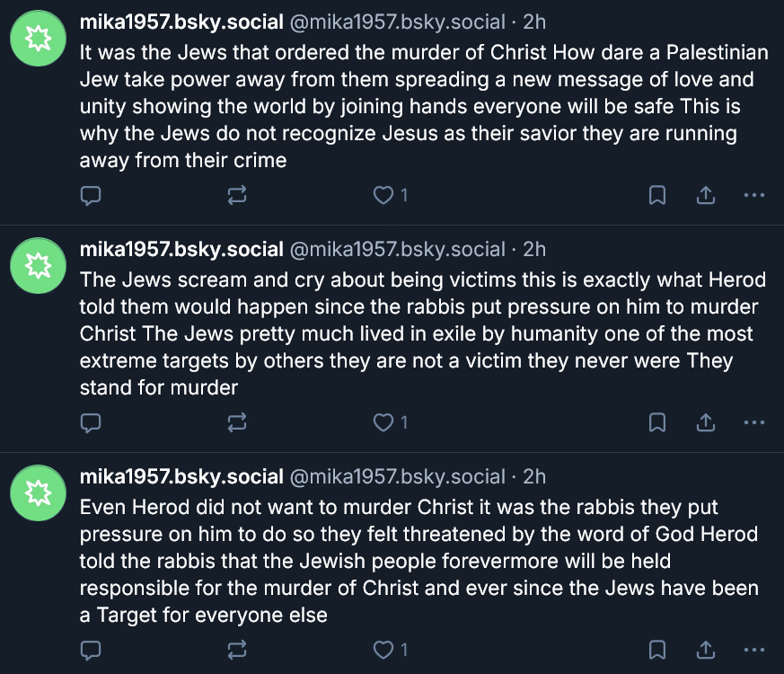Reply to the first post
The image size is (784, 674).
click(x=91, y=195)
